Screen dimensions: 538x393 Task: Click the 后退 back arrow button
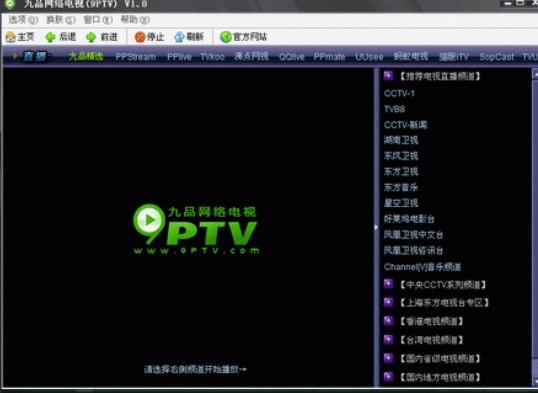[61, 37]
